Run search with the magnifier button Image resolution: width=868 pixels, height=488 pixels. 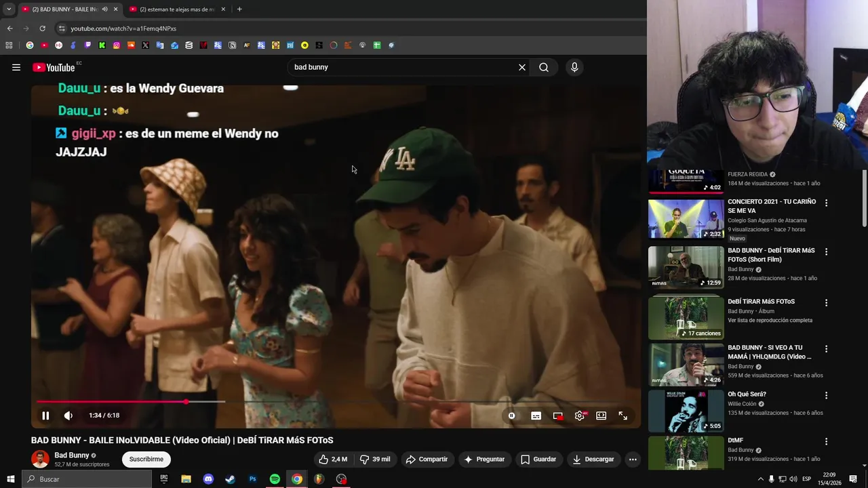tap(544, 67)
